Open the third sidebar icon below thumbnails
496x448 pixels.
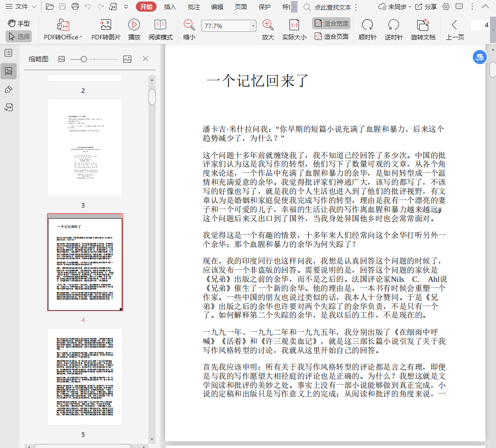(x=9, y=108)
